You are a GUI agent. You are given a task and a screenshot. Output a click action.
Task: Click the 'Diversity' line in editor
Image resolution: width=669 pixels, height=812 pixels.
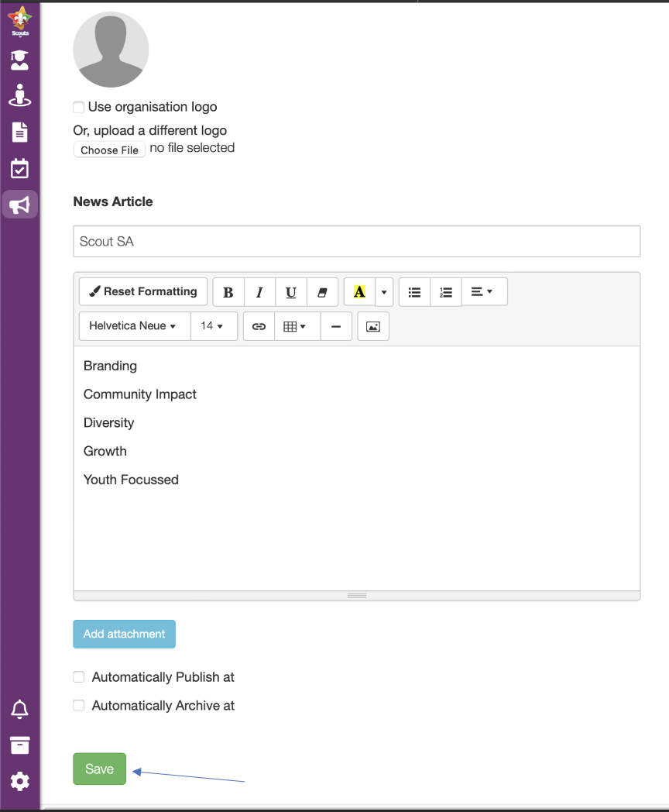pyautogui.click(x=108, y=422)
